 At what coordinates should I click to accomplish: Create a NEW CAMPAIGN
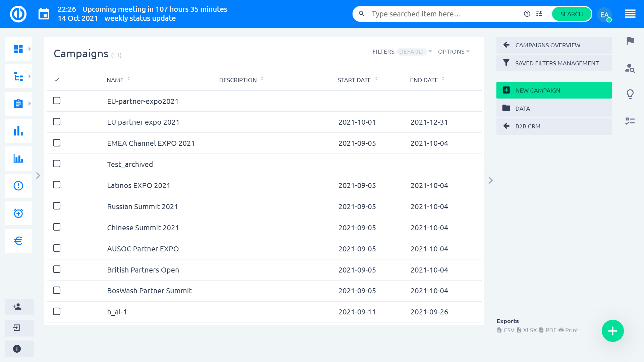(x=554, y=90)
